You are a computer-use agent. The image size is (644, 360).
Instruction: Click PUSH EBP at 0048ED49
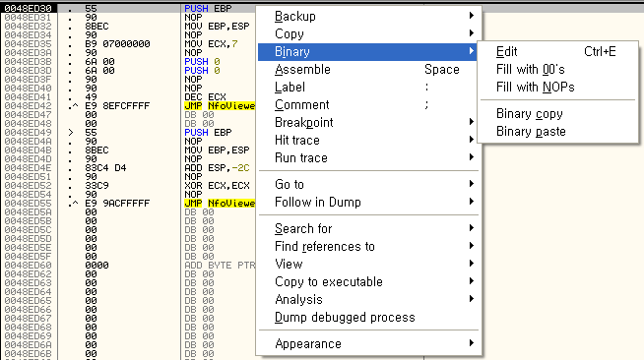(x=208, y=133)
